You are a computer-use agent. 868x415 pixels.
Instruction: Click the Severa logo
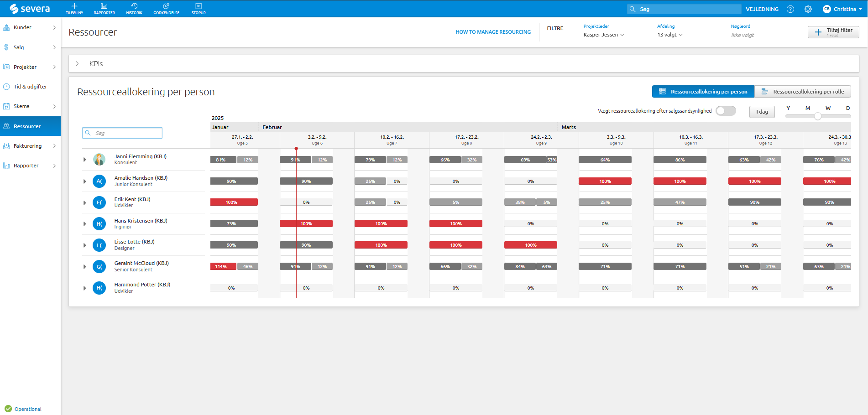coord(30,9)
